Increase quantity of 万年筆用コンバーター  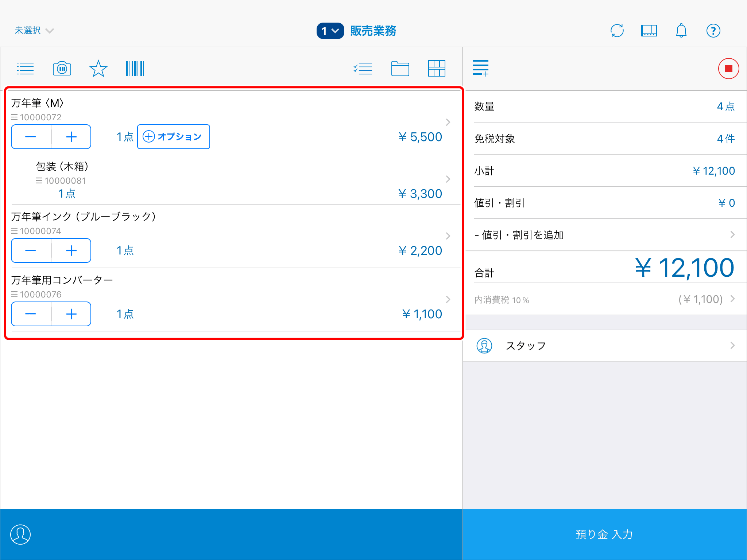(71, 314)
